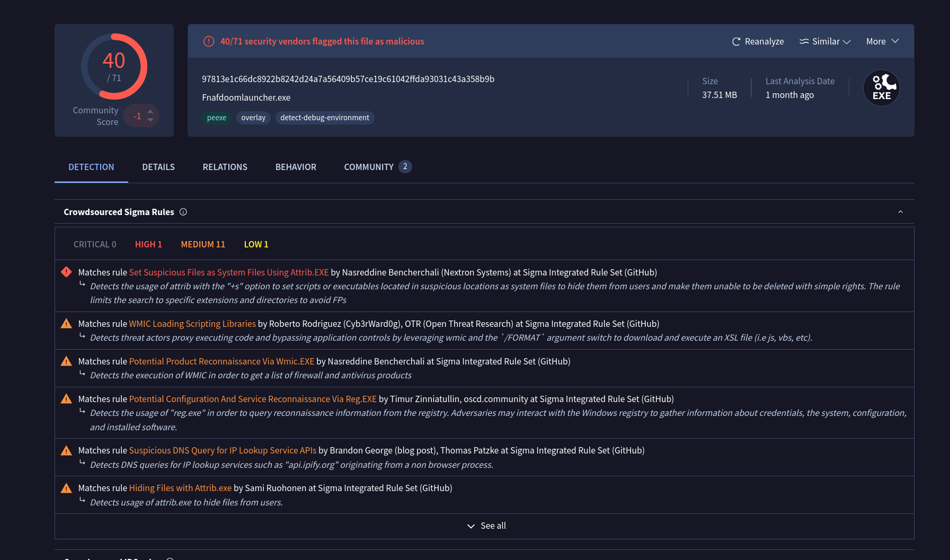Image resolution: width=950 pixels, height=560 pixels.
Task: Click 40/71 security vendors flagged text
Action: [322, 41]
